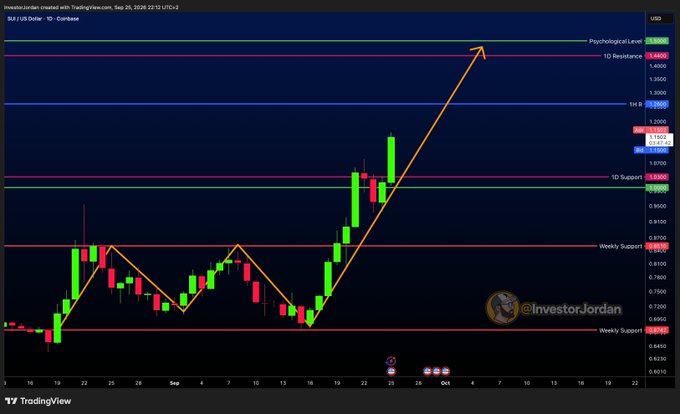Click the 0.7800 price axis value

657,277
